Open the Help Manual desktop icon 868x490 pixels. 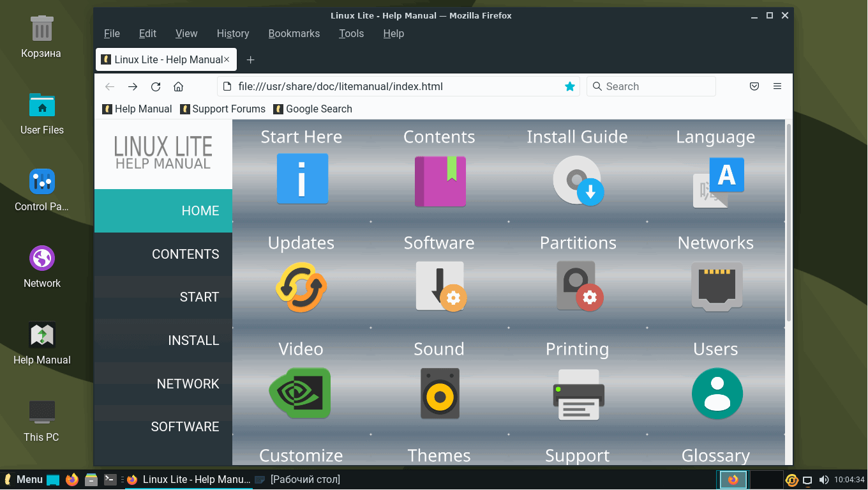tap(42, 344)
